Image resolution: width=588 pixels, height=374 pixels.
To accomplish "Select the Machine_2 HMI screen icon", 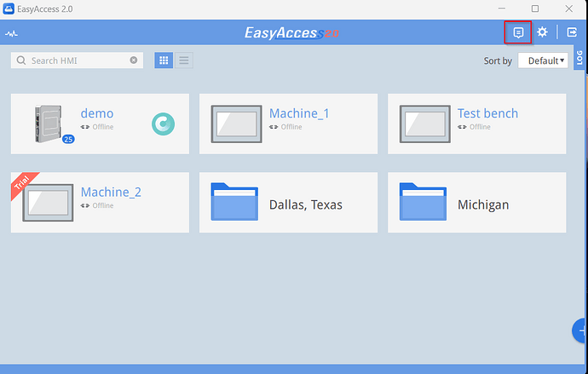I will pyautogui.click(x=48, y=203).
